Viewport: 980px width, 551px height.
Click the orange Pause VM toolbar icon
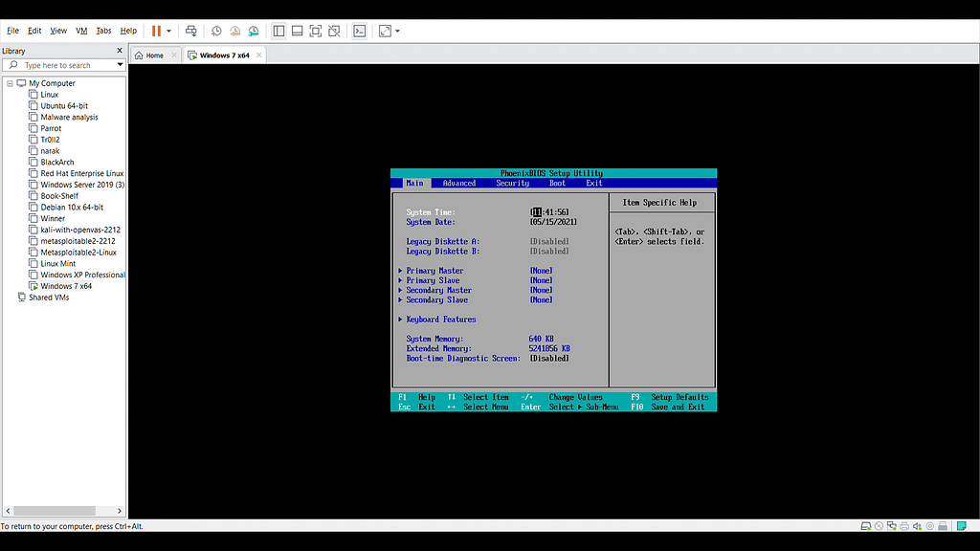point(156,31)
